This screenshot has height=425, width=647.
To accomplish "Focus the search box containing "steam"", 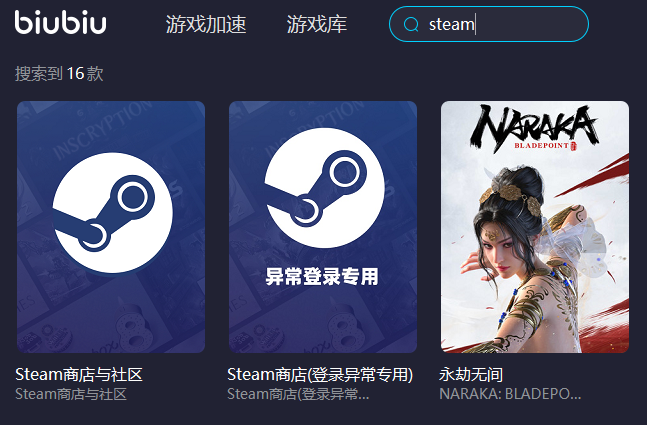I will (x=489, y=24).
